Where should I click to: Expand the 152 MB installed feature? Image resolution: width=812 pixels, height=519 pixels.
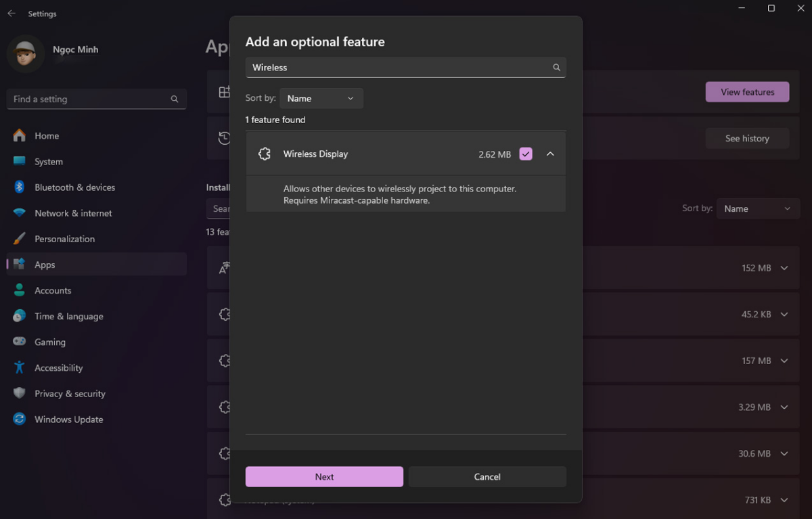pos(784,268)
